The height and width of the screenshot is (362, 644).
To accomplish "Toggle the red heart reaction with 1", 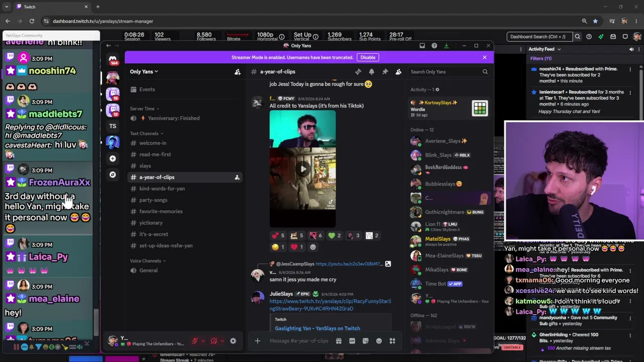I will pos(297,247).
